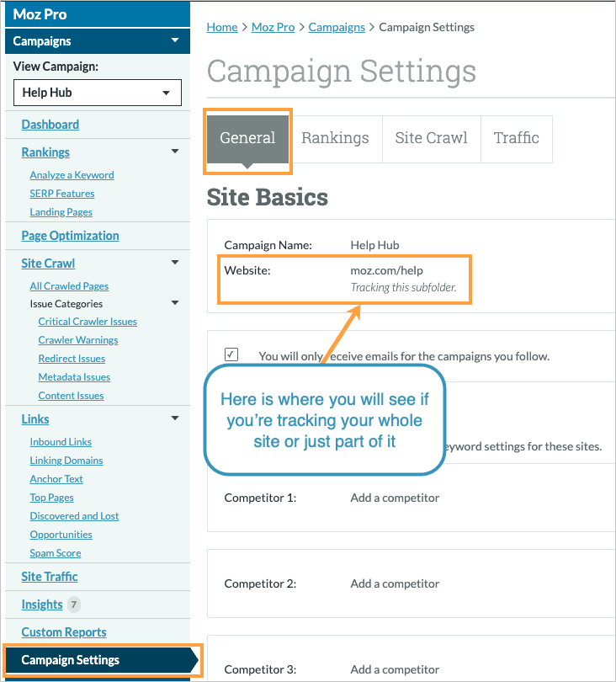Screen dimensions: 616x682
Task: Switch to the Site Crawl settings tab
Action: pos(431,138)
